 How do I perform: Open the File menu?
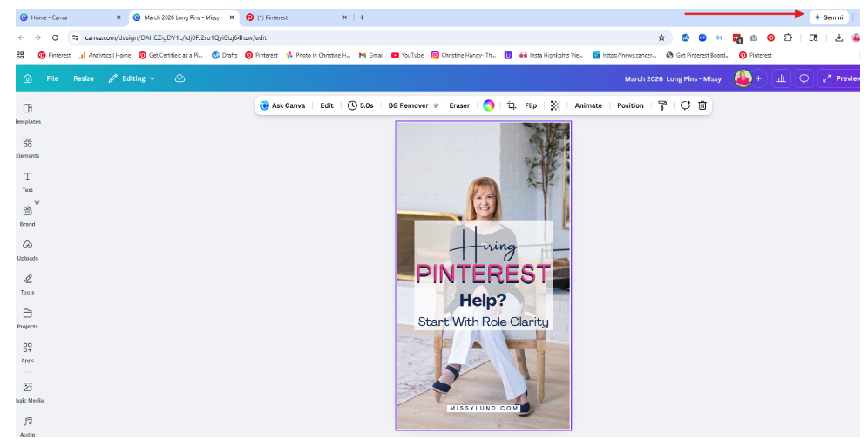tap(52, 78)
